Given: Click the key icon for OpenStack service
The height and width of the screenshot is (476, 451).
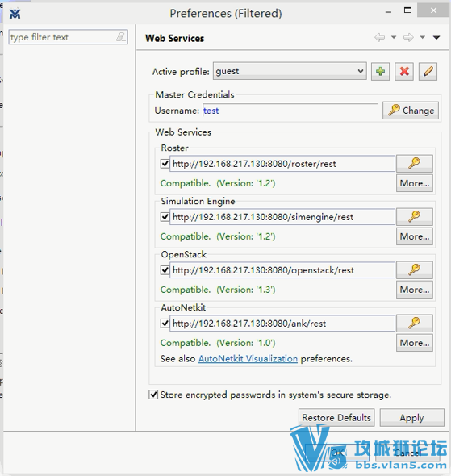Looking at the screenshot, I should (415, 270).
